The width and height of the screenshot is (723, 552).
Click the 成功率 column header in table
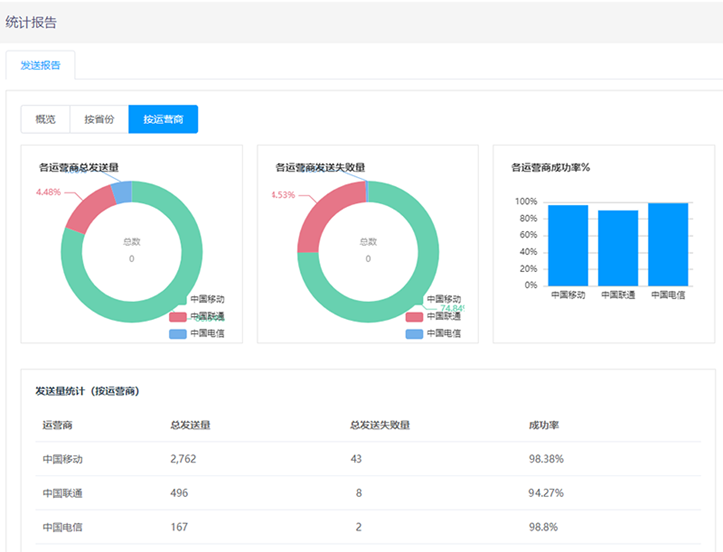543,425
